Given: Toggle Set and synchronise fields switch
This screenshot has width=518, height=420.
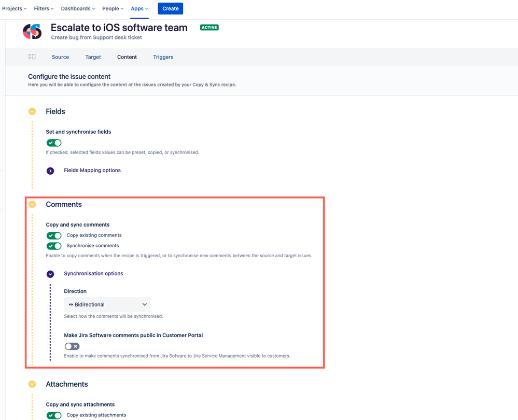Looking at the screenshot, I should click(54, 143).
